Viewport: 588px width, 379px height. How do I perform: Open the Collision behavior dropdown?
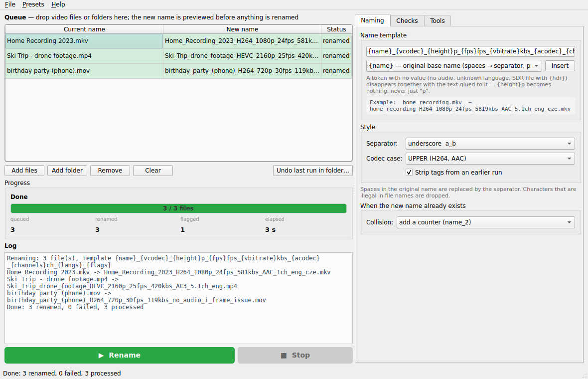click(x=485, y=222)
